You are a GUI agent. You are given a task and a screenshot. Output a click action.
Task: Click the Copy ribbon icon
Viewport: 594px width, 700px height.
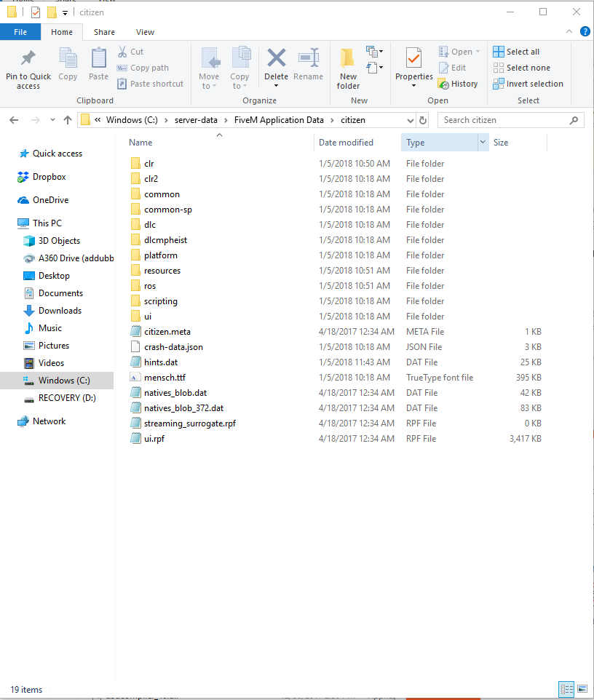68,58
